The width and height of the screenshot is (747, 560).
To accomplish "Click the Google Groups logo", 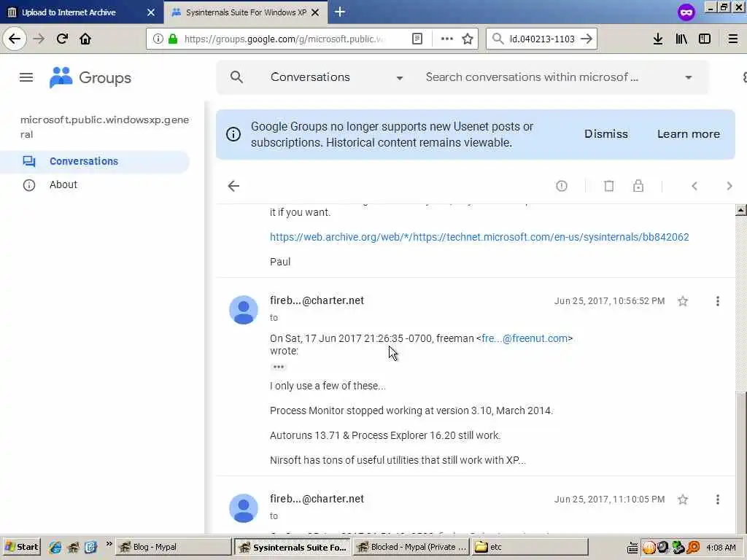I will pyautogui.click(x=90, y=77).
